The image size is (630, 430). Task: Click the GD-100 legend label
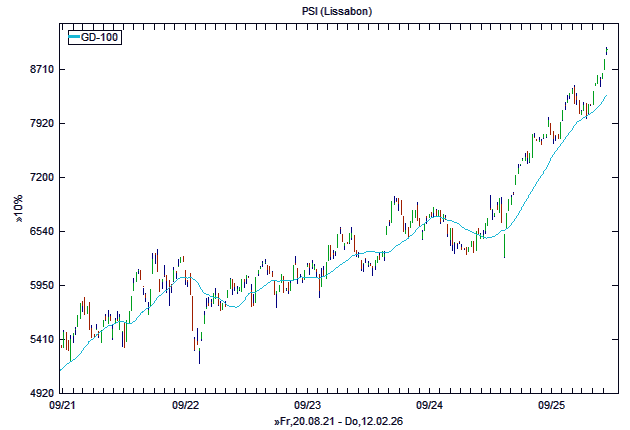pyautogui.click(x=99, y=37)
